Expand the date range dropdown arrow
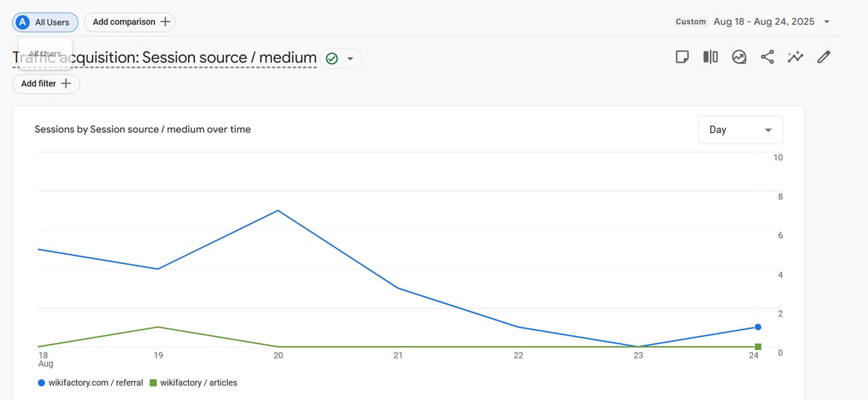868x400 pixels. (x=827, y=22)
